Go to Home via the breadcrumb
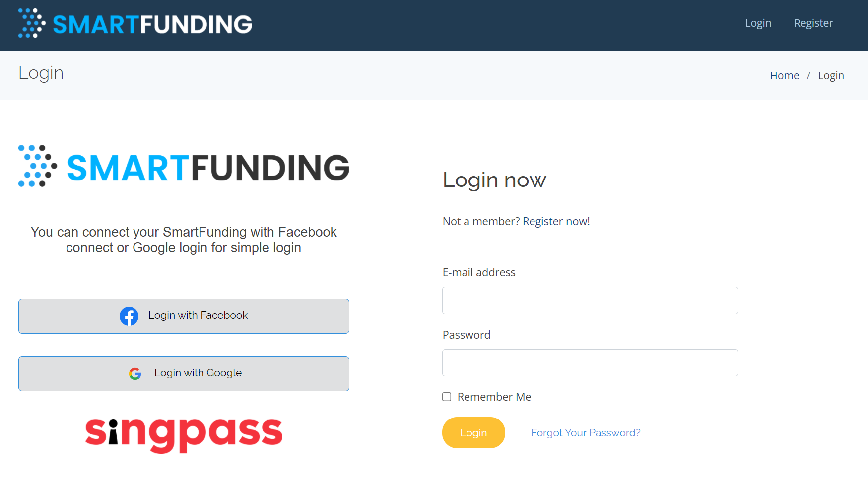This screenshot has width=868, height=479. pyautogui.click(x=784, y=76)
